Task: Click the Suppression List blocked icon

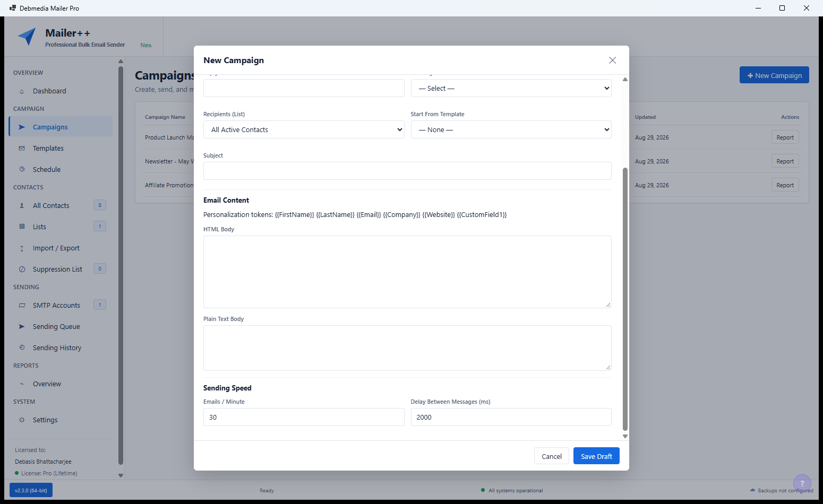Action: tap(22, 270)
